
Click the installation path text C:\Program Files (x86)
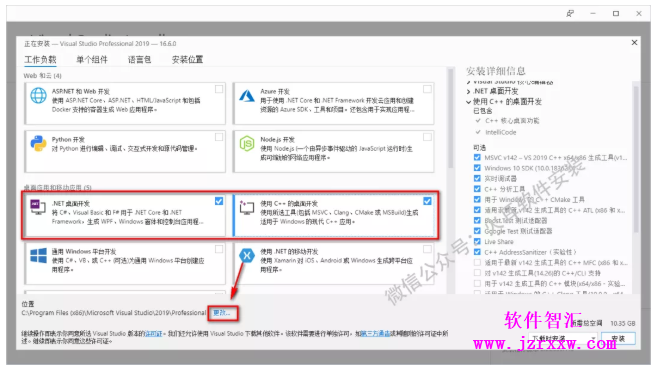114,313
